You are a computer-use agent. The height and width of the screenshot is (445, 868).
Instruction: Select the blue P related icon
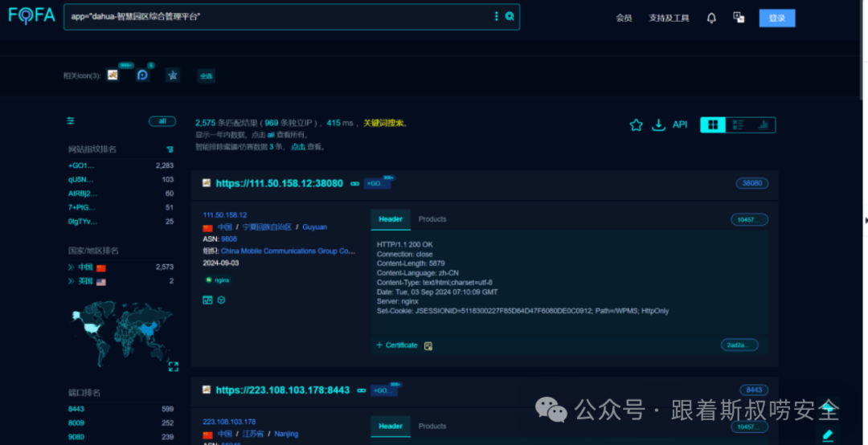tap(143, 76)
